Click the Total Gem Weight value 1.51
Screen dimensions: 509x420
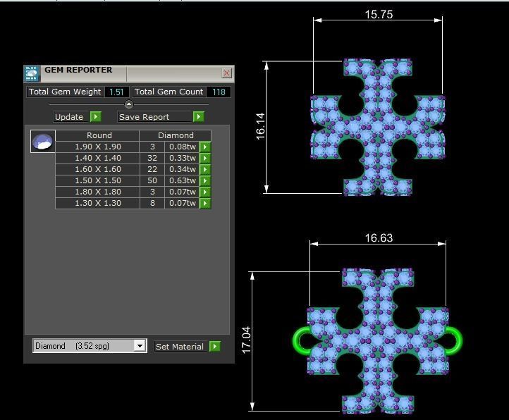pyautogui.click(x=116, y=92)
